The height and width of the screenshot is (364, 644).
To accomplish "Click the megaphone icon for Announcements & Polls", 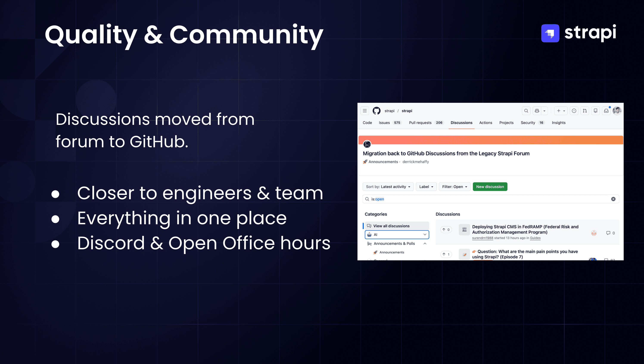I will click(x=369, y=244).
